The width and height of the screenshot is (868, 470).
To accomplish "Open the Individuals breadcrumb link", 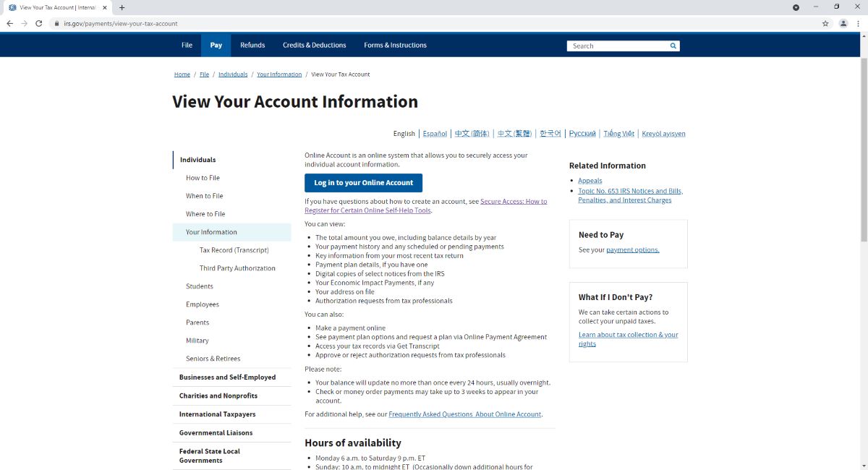I will coord(233,74).
